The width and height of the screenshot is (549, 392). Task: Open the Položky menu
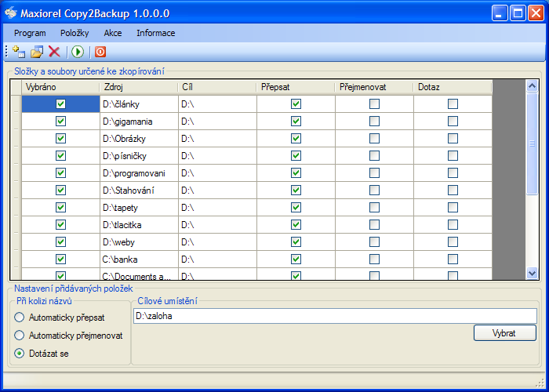(75, 33)
